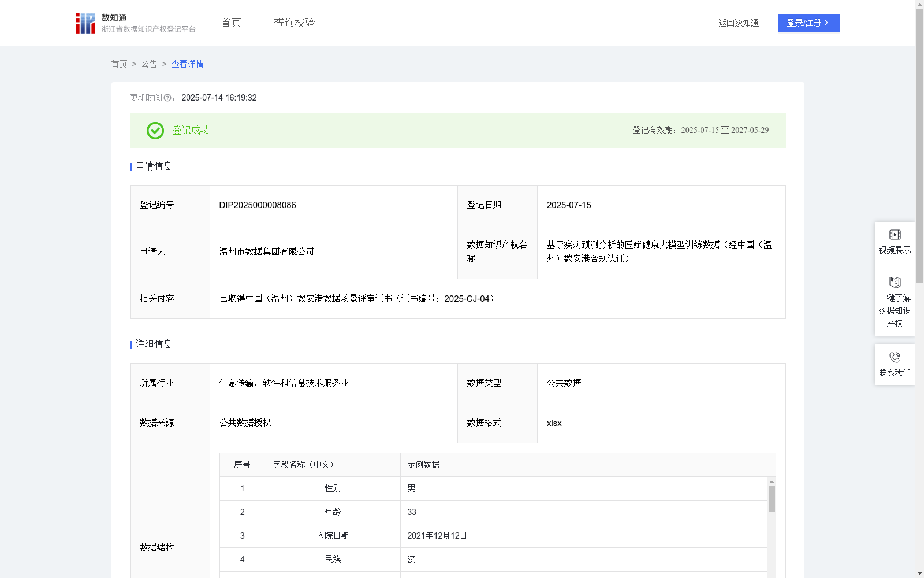Open the 一键了解数据知识产权 book icon
Image resolution: width=924 pixels, height=578 pixels.
coord(895,283)
